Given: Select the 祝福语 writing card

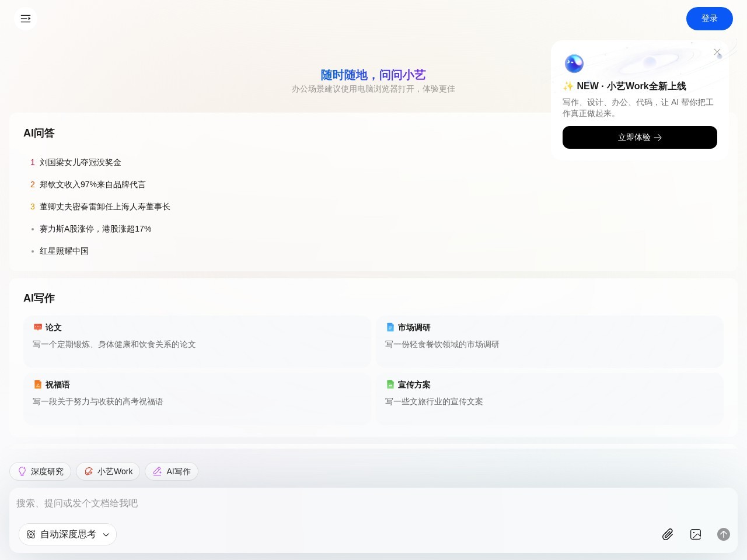Looking at the screenshot, I should (x=197, y=398).
